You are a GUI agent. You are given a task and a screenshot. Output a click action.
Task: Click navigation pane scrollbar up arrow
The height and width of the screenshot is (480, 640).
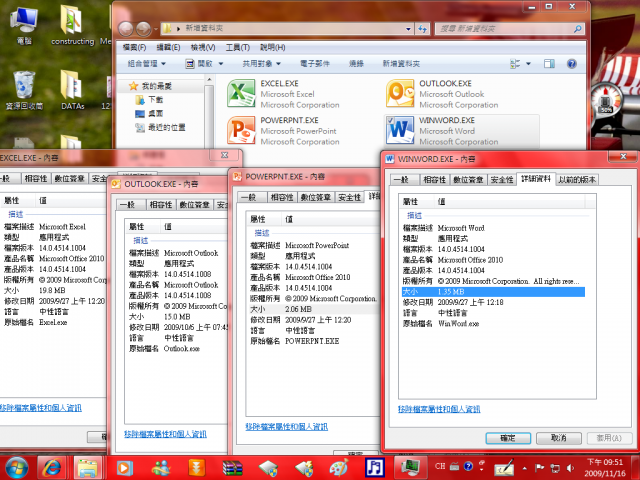[x=209, y=79]
